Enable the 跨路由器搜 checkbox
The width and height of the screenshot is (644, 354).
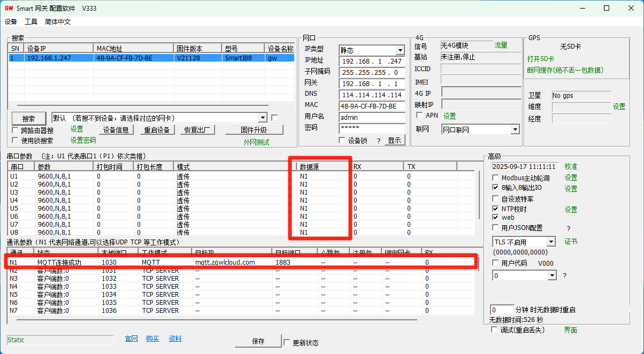click(x=16, y=130)
